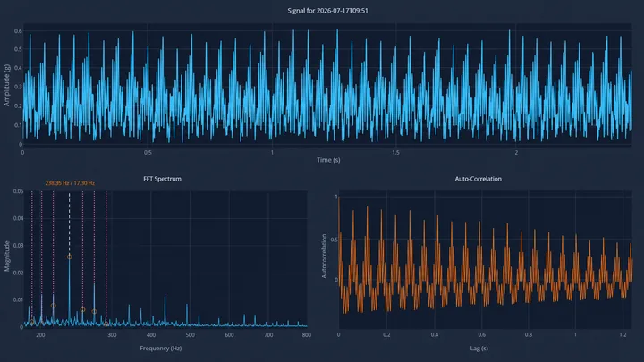The image size is (644, 362).
Task: Click the orange 238.35 Hz / 17.30 Hz annotation
Action: (x=70, y=183)
